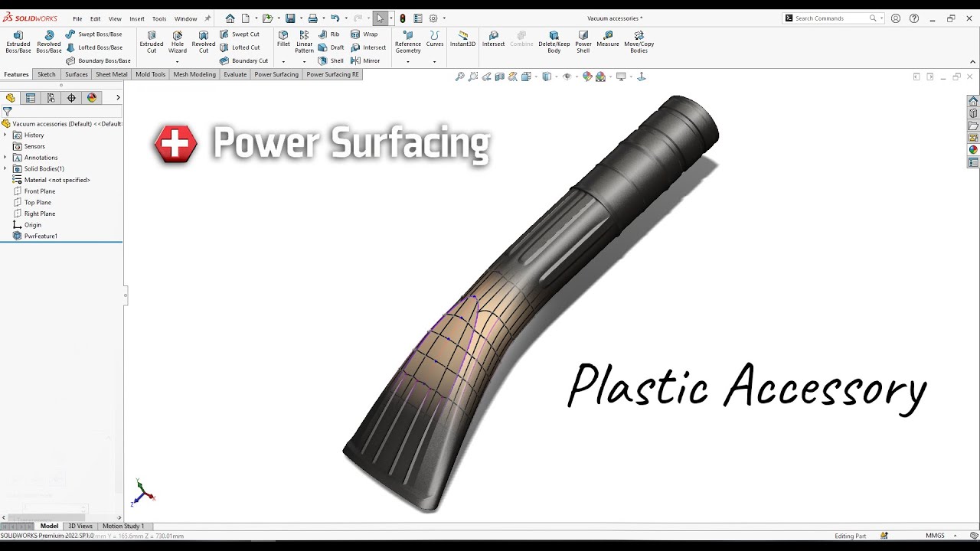Screen dimensions: 980x551
Task: Open the Fillet dropdown arrow
Action: (x=283, y=61)
